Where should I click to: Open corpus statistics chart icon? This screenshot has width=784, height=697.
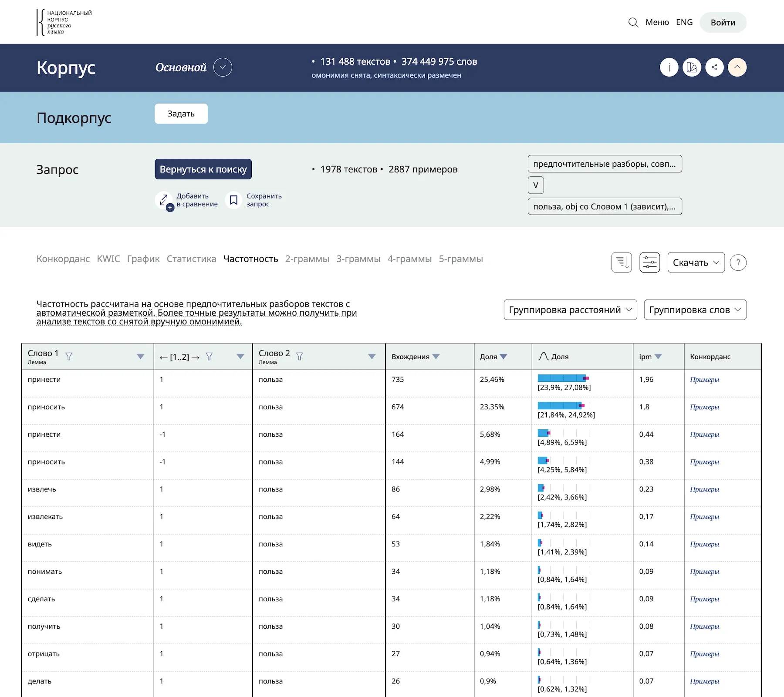click(692, 67)
